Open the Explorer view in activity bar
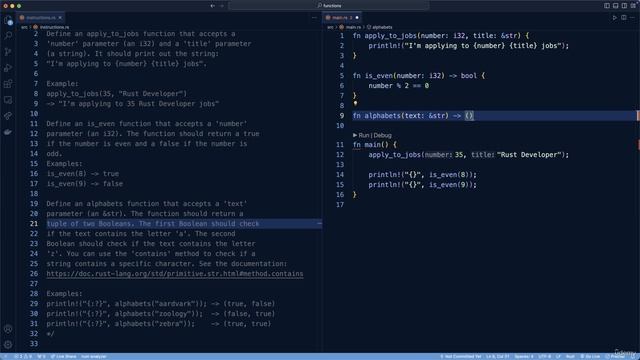Screen dimensions: 640x360 (x=8, y=20)
